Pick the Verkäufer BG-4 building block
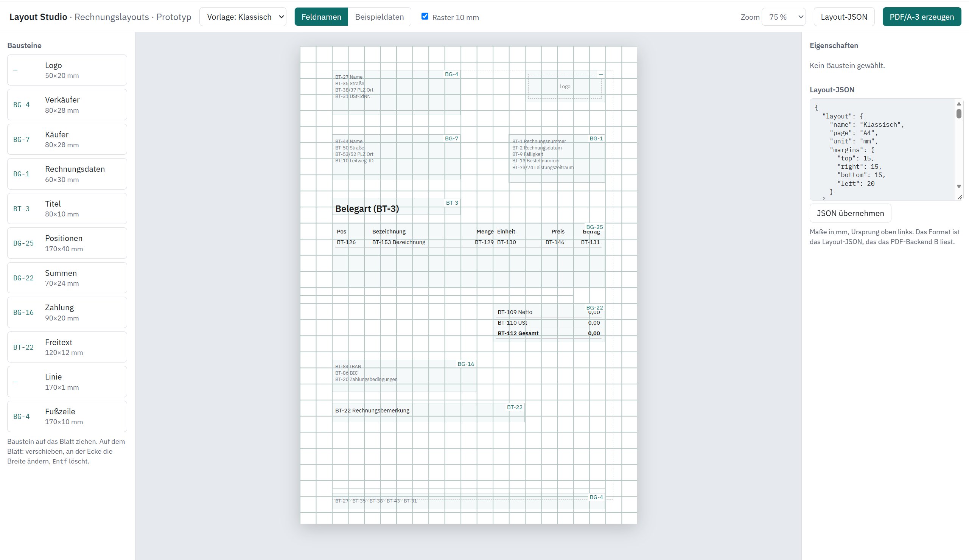969x560 pixels. click(x=67, y=104)
